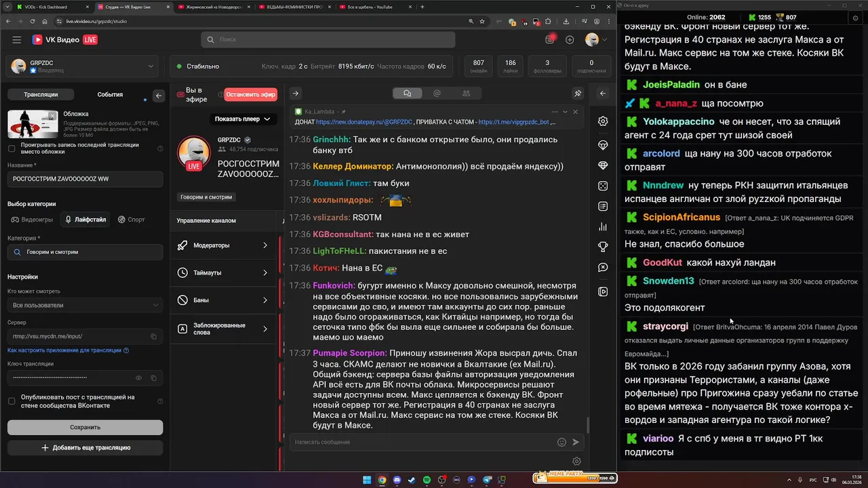Close the pinned Ka_Lambda message
The image size is (868, 488).
click(575, 112)
